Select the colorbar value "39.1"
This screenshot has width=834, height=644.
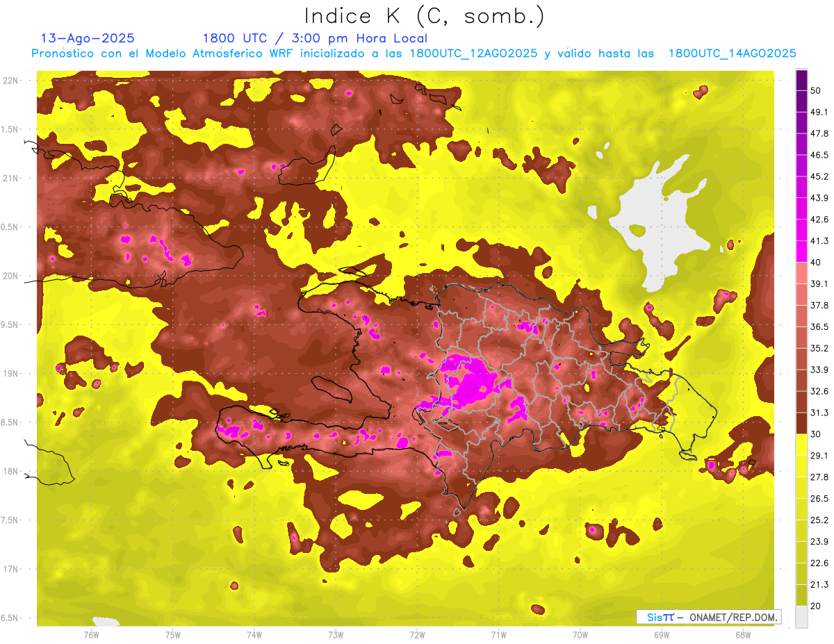(x=819, y=284)
